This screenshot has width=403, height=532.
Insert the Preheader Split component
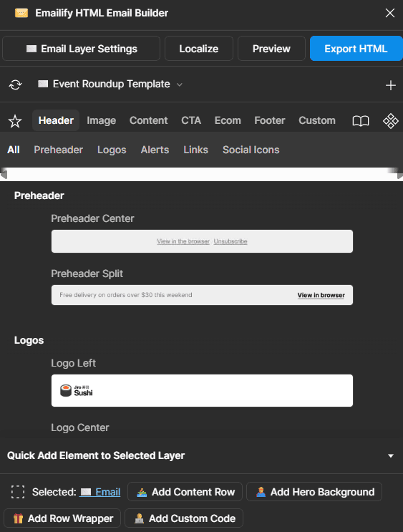202,295
